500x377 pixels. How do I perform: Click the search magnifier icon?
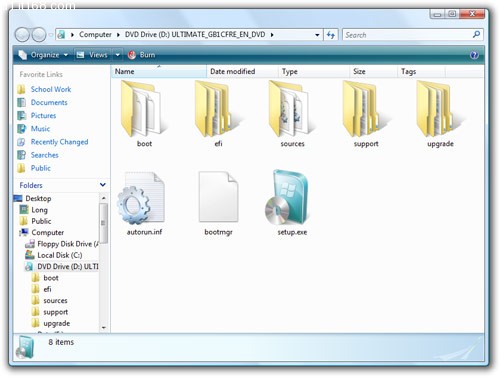476,34
